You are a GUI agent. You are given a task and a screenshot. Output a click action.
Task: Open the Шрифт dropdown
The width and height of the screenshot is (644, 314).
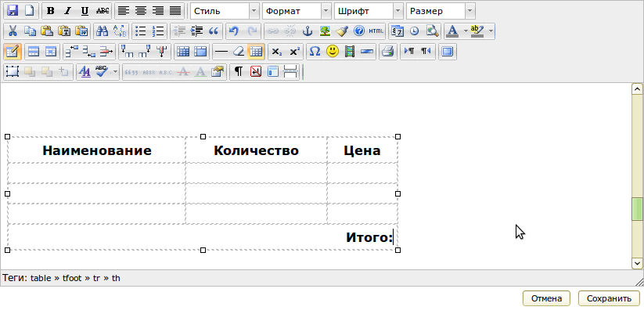click(369, 11)
